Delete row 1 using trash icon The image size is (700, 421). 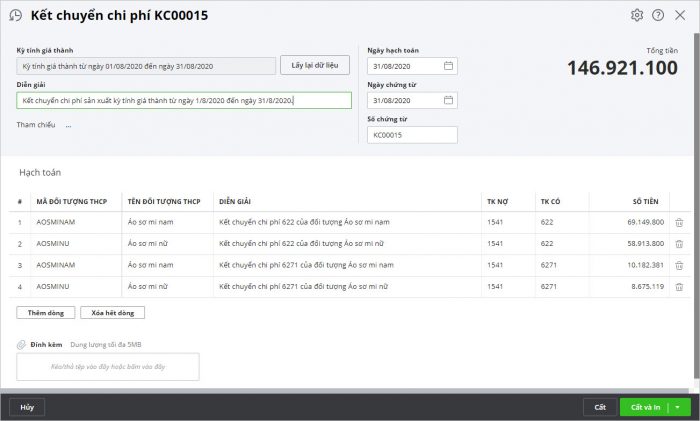pos(680,222)
